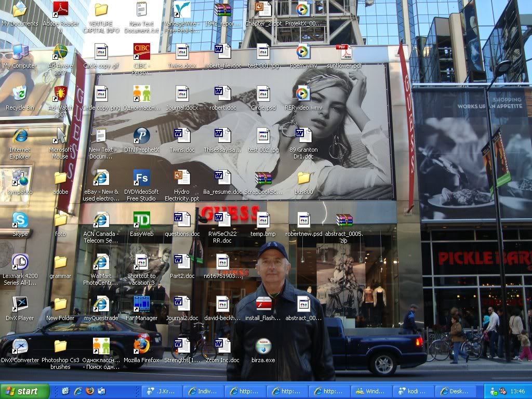Click the Start button
The width and height of the screenshot is (532, 399).
[x=21, y=391]
